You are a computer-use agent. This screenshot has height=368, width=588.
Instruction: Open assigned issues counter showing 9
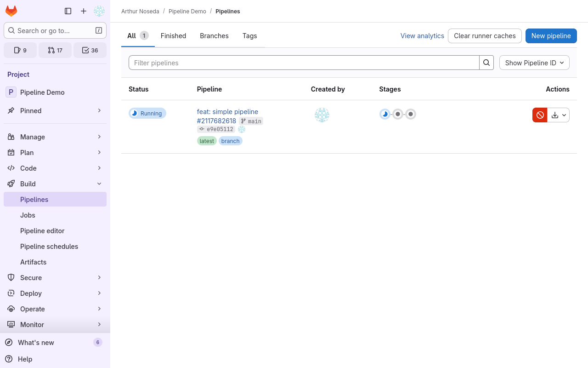click(20, 50)
